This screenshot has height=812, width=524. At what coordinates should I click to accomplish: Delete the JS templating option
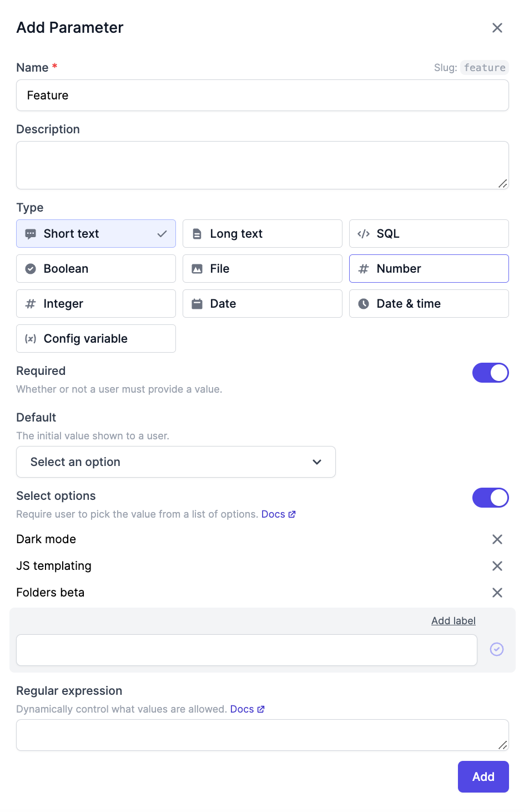[x=497, y=566]
